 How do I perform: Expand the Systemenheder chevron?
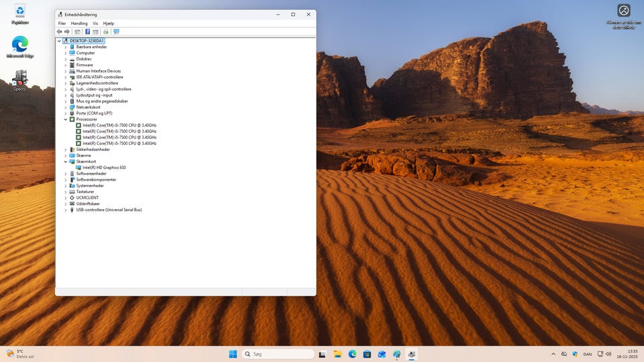tap(66, 186)
